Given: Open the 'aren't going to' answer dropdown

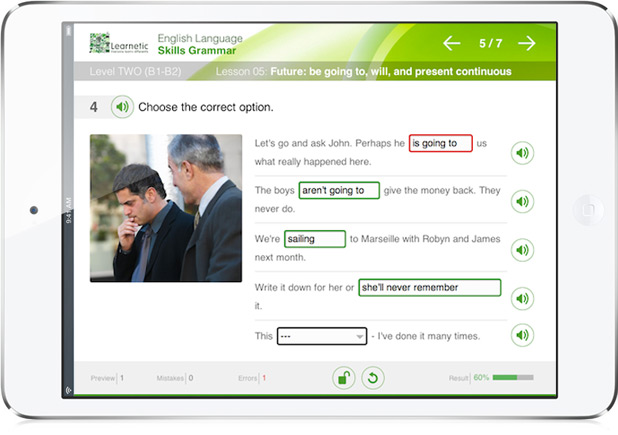Looking at the screenshot, I should tap(339, 190).
